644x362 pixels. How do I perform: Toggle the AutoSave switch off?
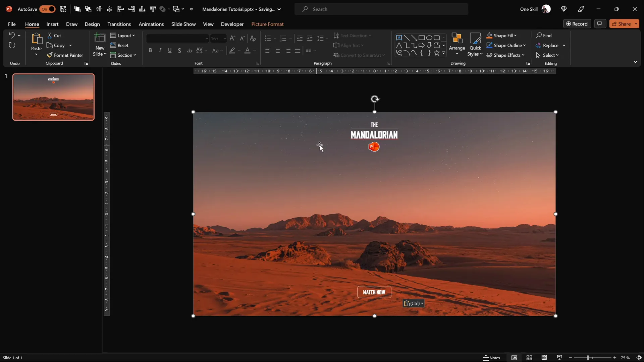click(47, 9)
